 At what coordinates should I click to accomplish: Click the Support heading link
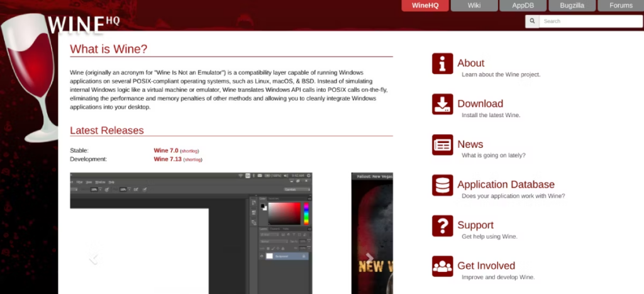[475, 225]
